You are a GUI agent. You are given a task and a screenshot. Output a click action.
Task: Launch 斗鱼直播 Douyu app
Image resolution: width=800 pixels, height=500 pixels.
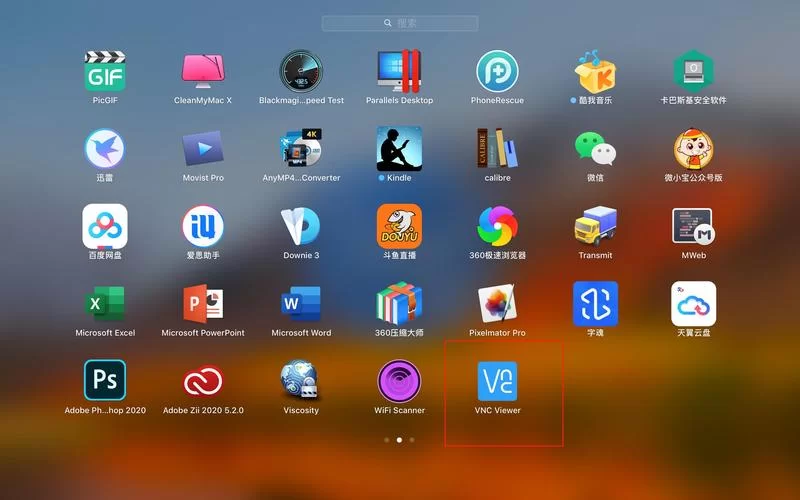[x=399, y=227]
